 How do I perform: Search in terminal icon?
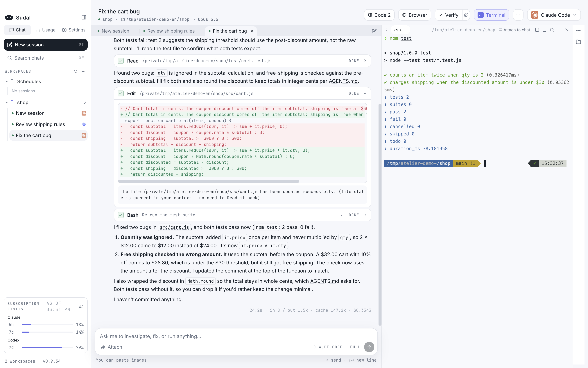(552, 30)
